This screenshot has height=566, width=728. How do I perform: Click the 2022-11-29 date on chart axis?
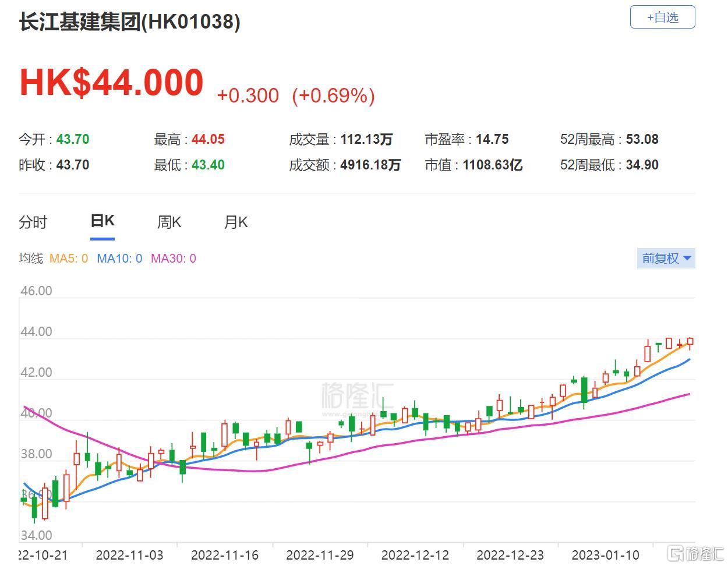[x=320, y=555]
